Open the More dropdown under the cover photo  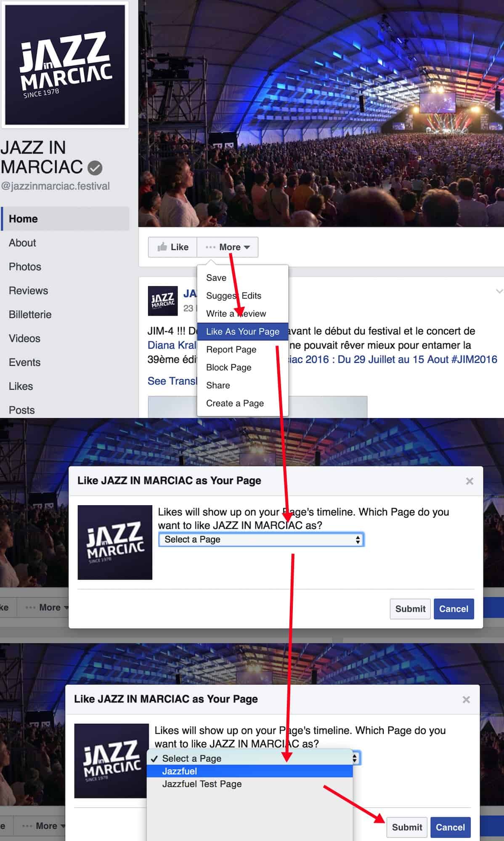point(228,247)
